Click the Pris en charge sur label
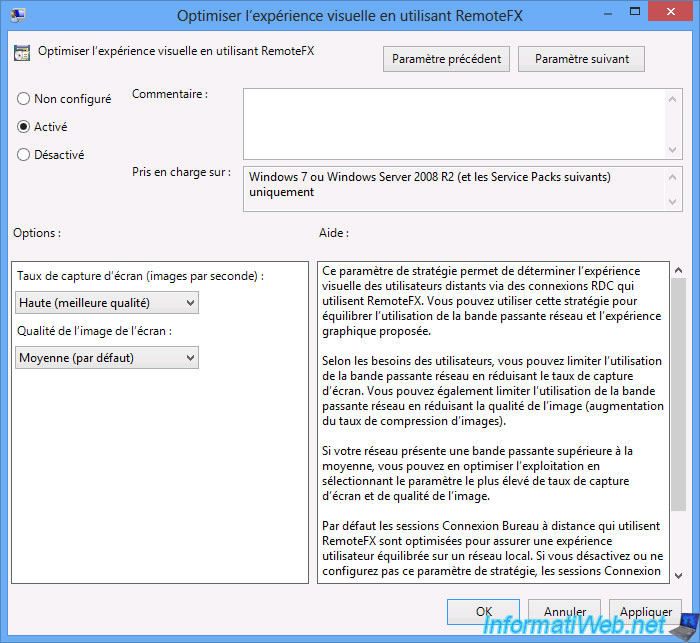700x643 pixels. click(x=182, y=172)
